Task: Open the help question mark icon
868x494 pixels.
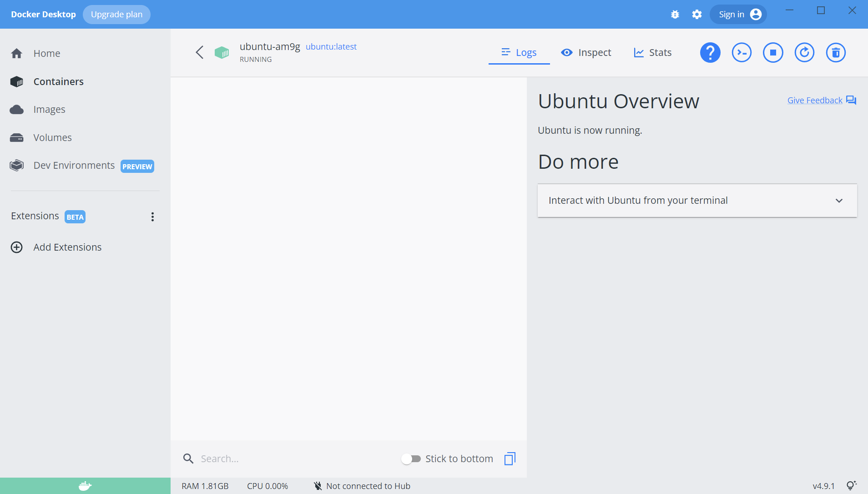Action: [710, 52]
